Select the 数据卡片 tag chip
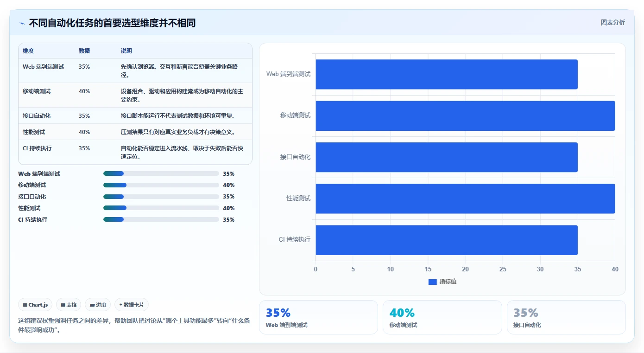Image resolution: width=644 pixels, height=353 pixels. click(132, 305)
